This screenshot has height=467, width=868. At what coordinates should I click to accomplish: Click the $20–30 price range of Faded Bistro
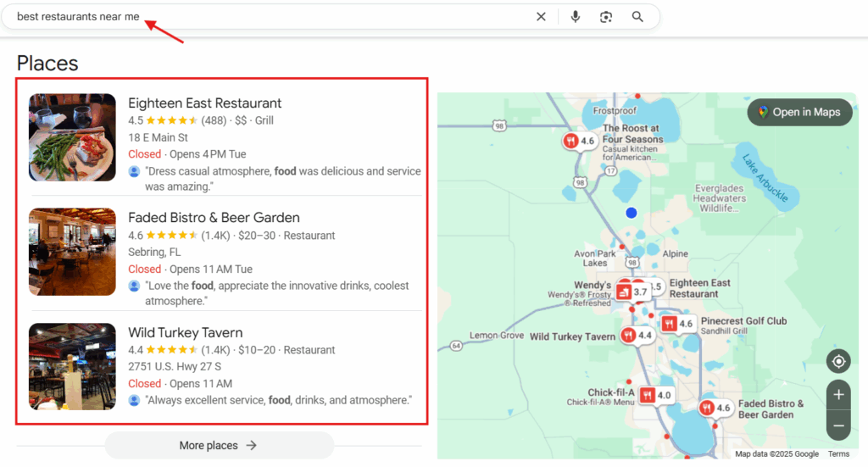tap(257, 235)
